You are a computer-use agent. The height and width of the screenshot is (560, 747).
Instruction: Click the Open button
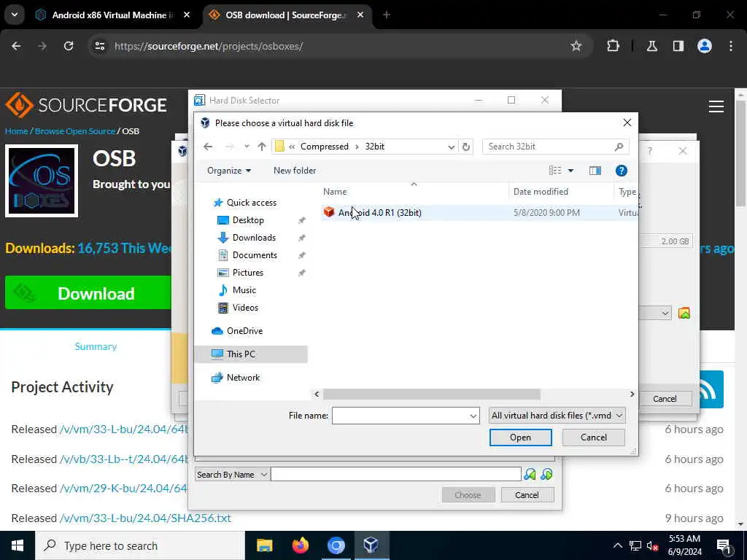tap(520, 437)
